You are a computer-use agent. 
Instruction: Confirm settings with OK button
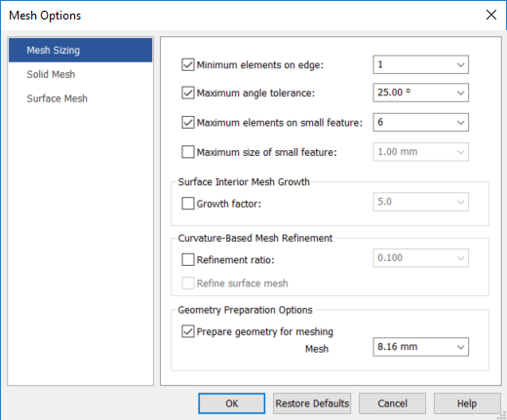pos(232,403)
